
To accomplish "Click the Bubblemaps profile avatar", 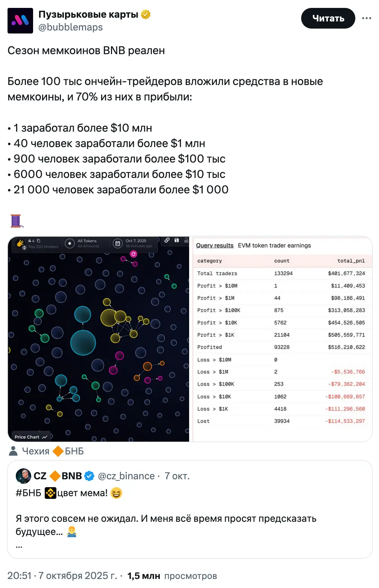I will click(x=20, y=21).
